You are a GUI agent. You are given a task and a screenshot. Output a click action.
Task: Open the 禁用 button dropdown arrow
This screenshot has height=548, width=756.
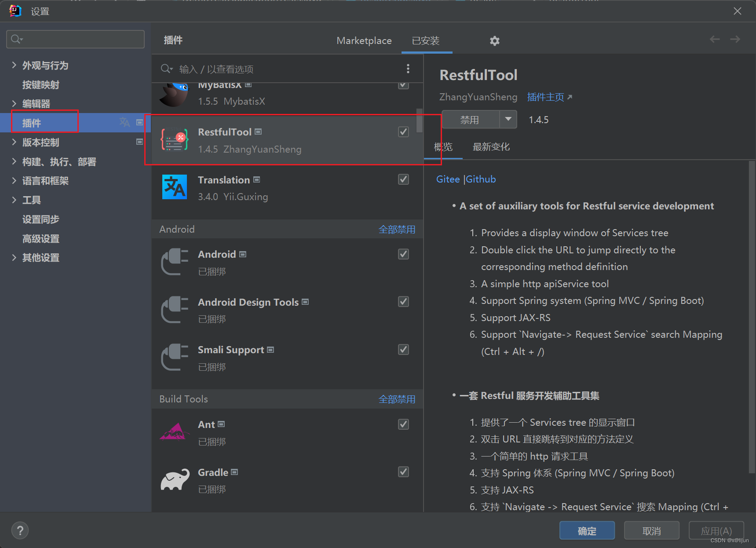508,119
